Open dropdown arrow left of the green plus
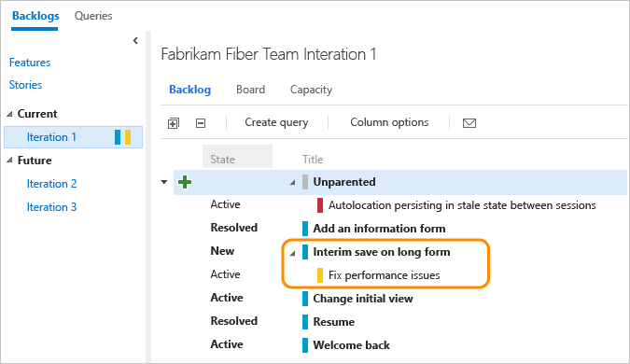Viewport: 630px width, 364px height. (x=164, y=182)
